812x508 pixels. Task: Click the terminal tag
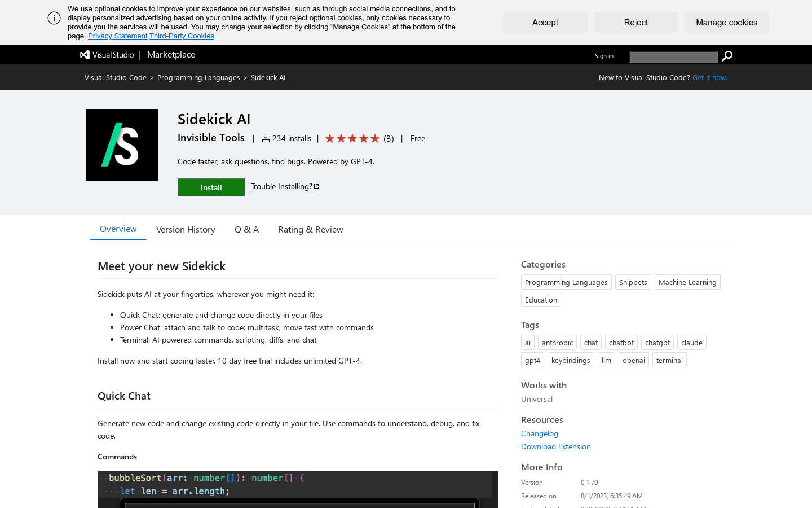(x=669, y=360)
